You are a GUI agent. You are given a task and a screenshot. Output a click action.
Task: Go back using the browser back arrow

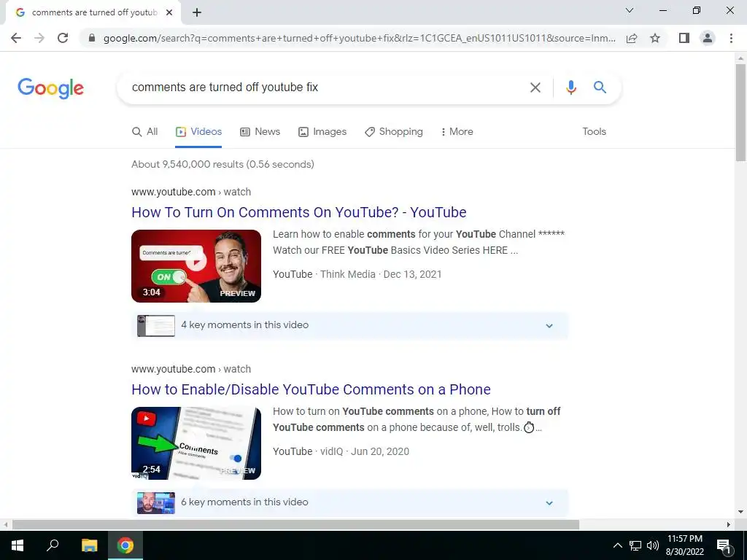click(x=16, y=38)
